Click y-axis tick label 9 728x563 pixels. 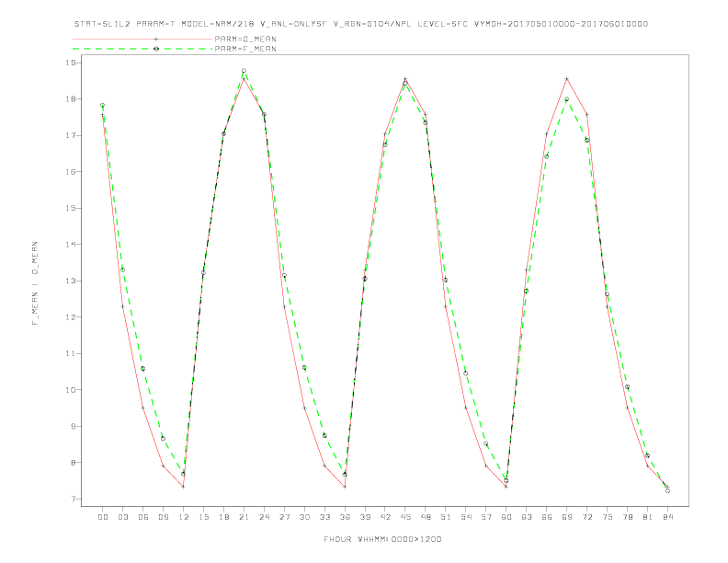click(74, 427)
